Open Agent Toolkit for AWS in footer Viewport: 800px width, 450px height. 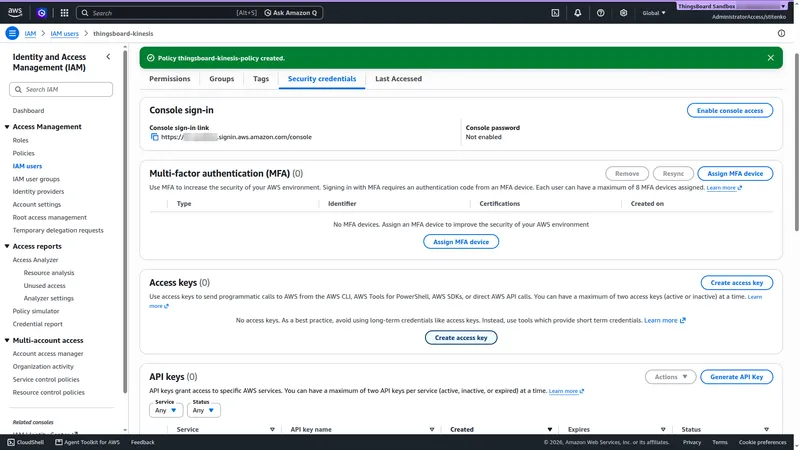[x=87, y=442]
